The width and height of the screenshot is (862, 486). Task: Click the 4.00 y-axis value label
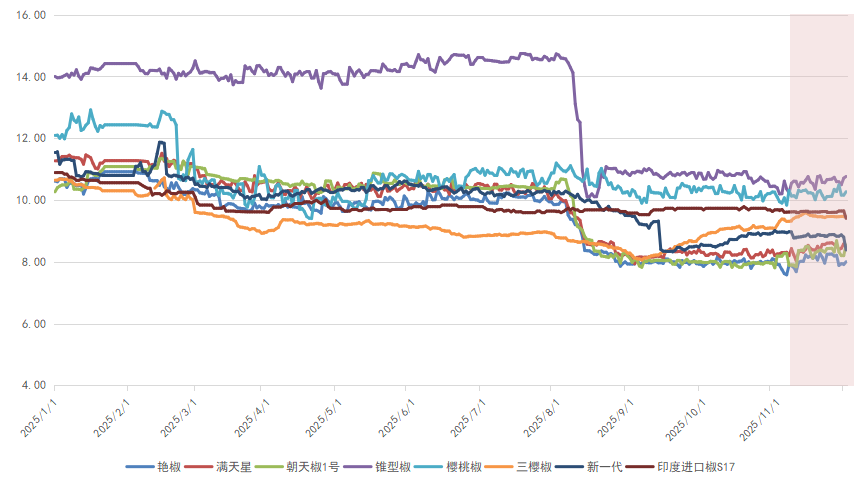[x=34, y=385]
